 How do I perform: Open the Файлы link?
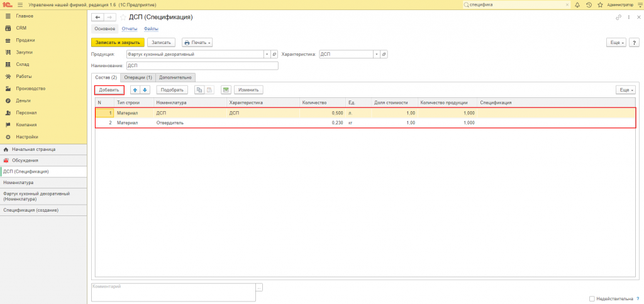151,29
